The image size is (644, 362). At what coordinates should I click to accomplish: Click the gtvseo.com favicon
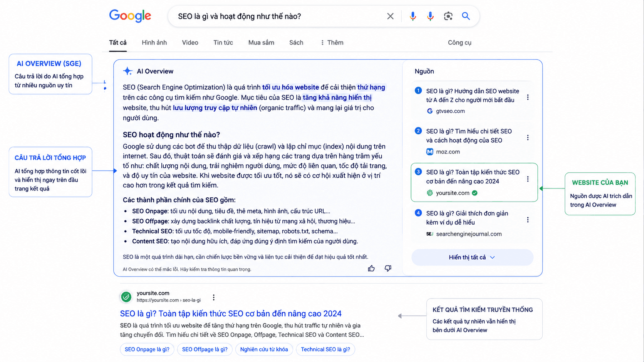(430, 111)
